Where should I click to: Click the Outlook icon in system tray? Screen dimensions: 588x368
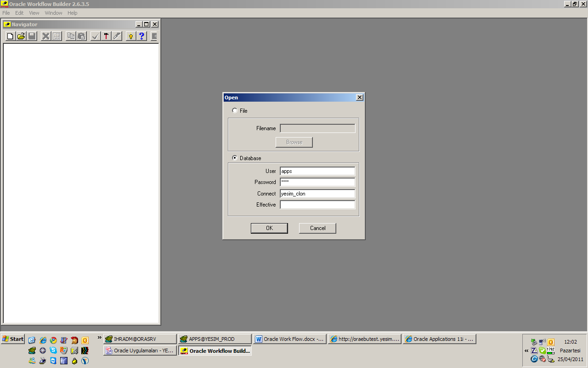tap(551, 342)
